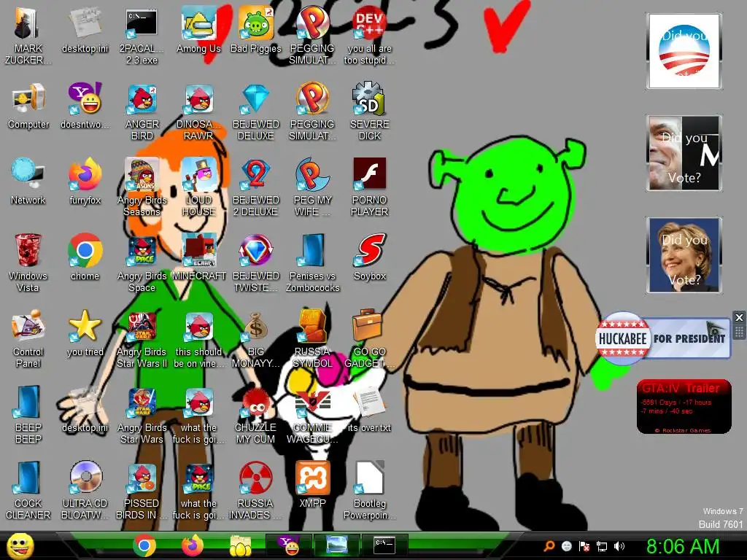This screenshot has height=560, width=747.
Task: Select the CHUZZLE red fuzzy icon
Action: pos(256,416)
